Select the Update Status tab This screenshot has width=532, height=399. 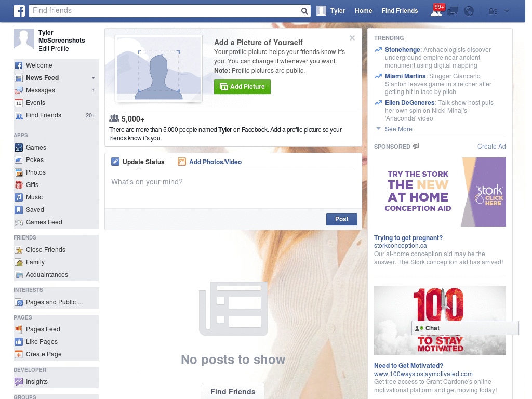coord(138,162)
